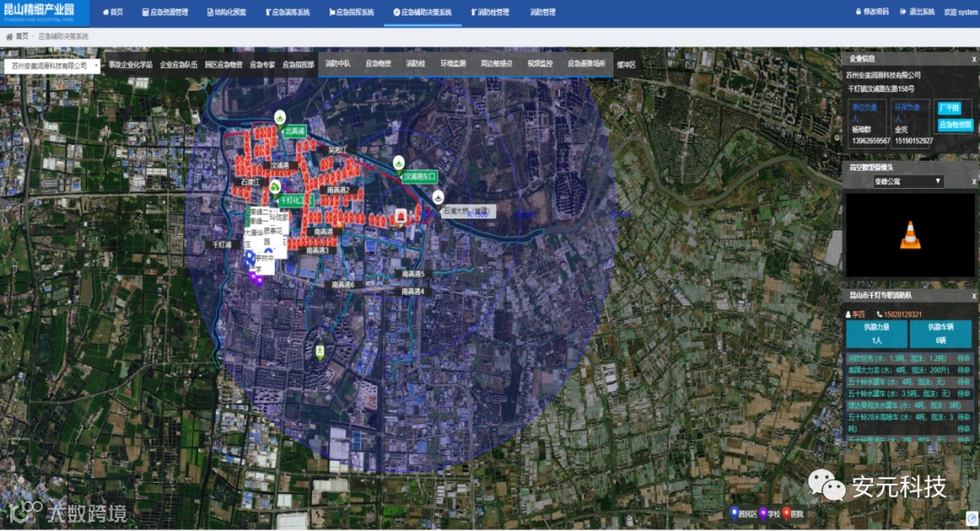Screen dimensions: 980x531
Task: Click the 居民区 legend marker icon
Action: 734,514
